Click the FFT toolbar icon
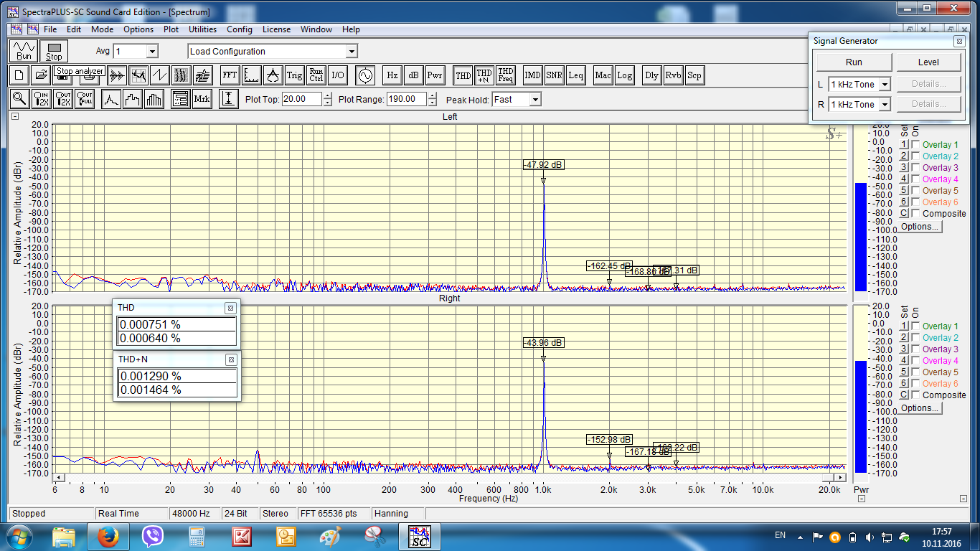Image resolution: width=980 pixels, height=551 pixels. 230,75
